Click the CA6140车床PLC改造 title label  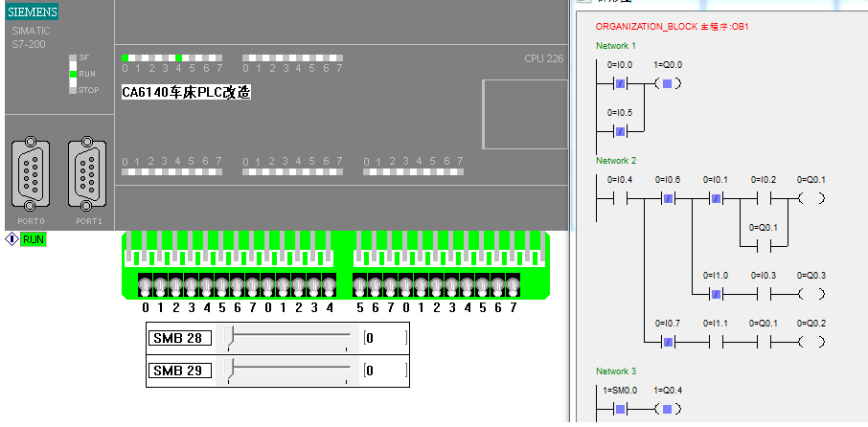point(187,92)
